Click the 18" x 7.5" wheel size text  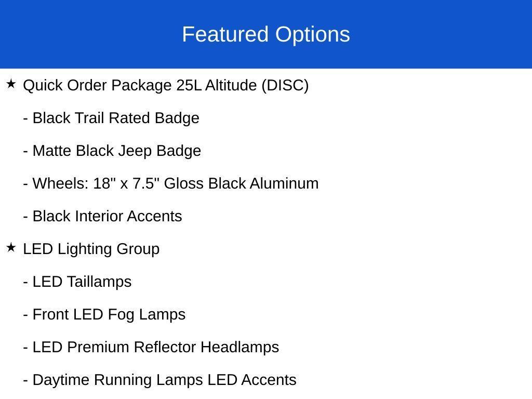(x=125, y=183)
